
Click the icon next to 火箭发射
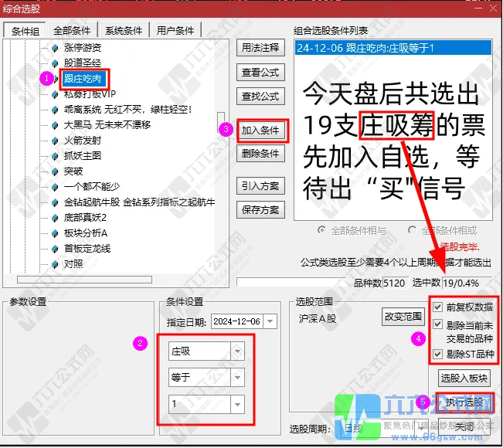click(x=55, y=141)
